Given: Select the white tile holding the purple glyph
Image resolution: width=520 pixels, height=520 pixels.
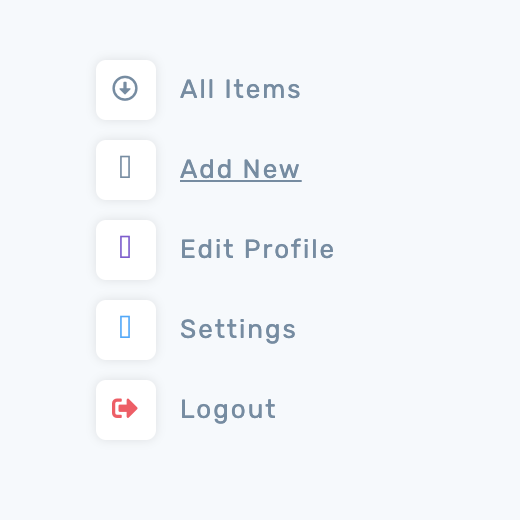Looking at the screenshot, I should (x=126, y=250).
